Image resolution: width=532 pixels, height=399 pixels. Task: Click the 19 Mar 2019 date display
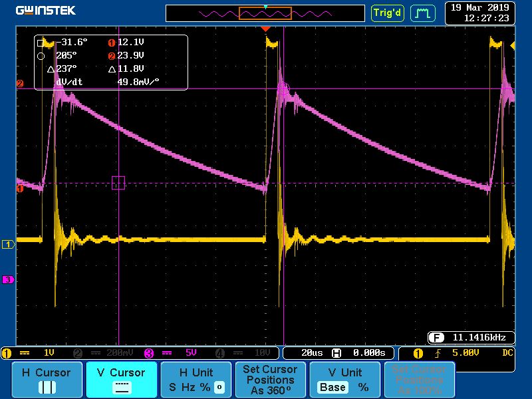[x=479, y=8]
